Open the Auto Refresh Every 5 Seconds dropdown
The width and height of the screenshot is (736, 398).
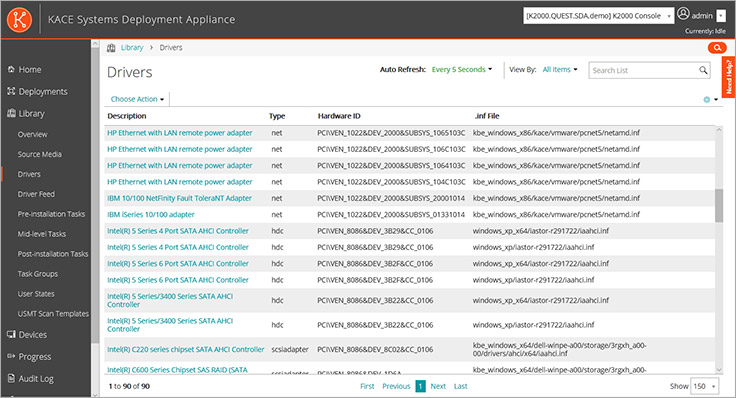461,69
